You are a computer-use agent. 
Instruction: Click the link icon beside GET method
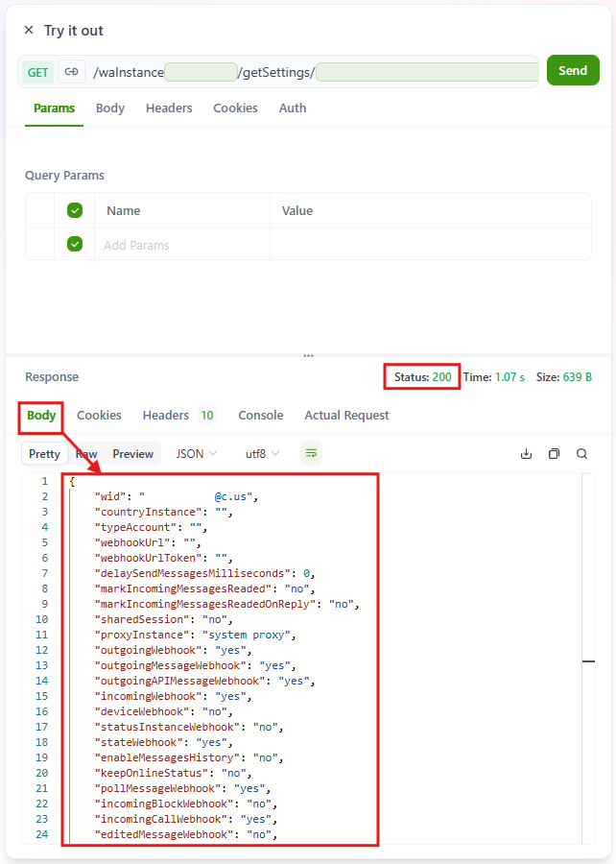(71, 71)
